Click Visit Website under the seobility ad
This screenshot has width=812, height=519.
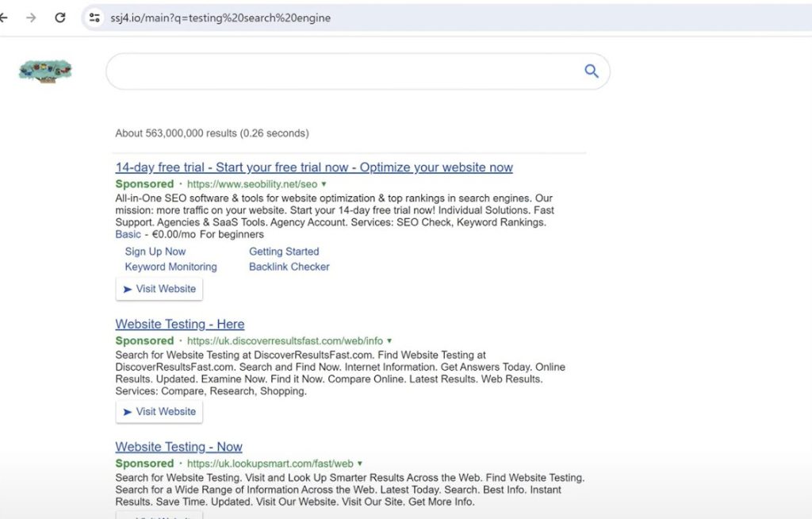pos(159,289)
